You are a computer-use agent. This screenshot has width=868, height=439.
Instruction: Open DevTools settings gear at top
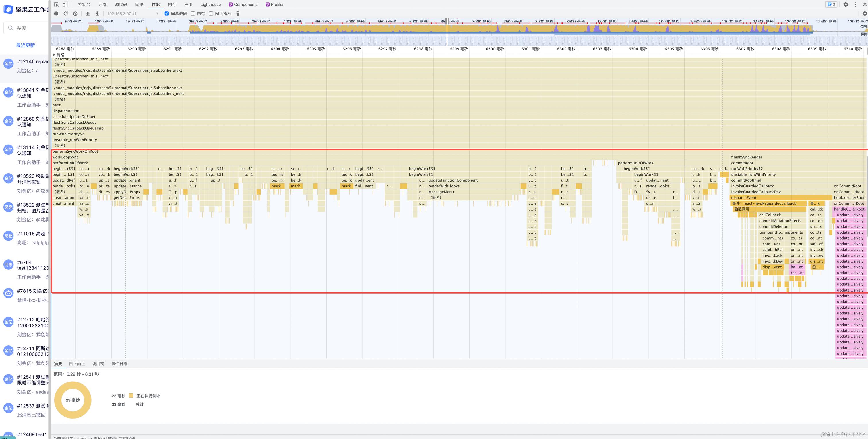coord(845,4)
